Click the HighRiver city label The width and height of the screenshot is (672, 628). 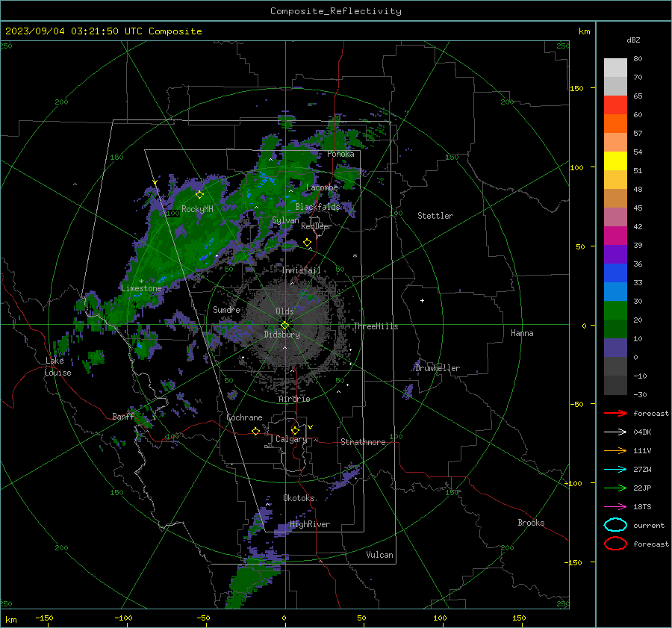click(x=310, y=524)
